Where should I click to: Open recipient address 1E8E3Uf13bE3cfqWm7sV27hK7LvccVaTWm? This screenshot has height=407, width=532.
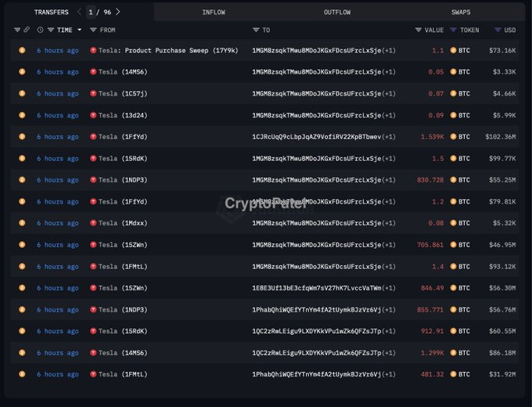(x=317, y=288)
